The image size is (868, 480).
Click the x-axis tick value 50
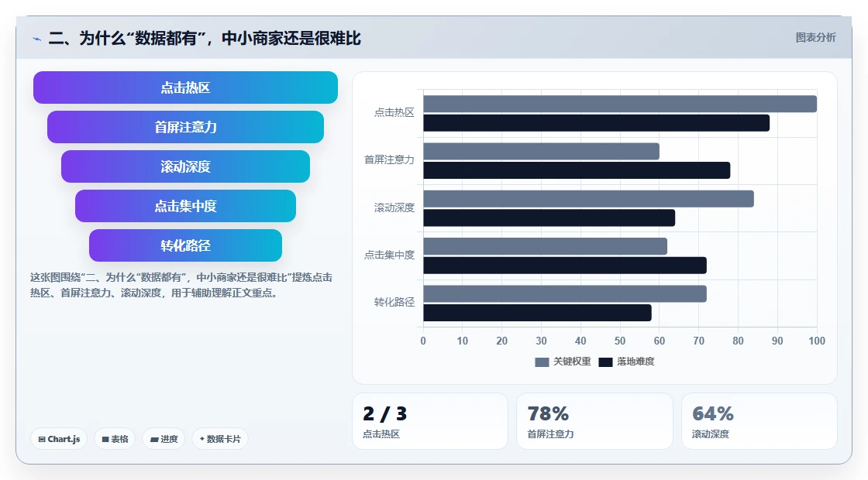pyautogui.click(x=620, y=341)
